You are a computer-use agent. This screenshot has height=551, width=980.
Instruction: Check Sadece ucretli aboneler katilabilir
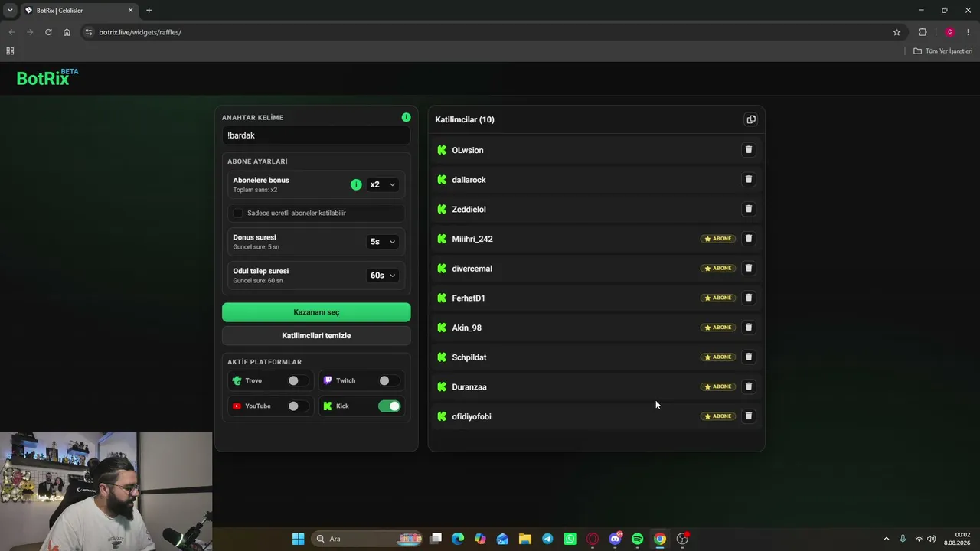[238, 213]
